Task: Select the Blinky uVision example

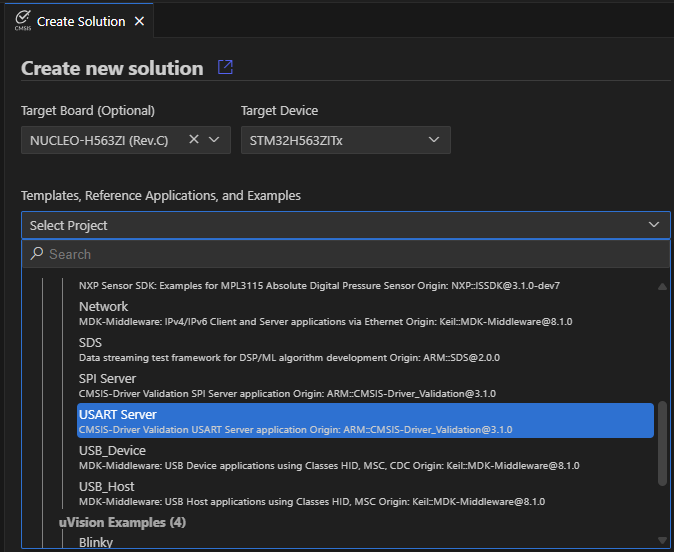Action: point(96,542)
